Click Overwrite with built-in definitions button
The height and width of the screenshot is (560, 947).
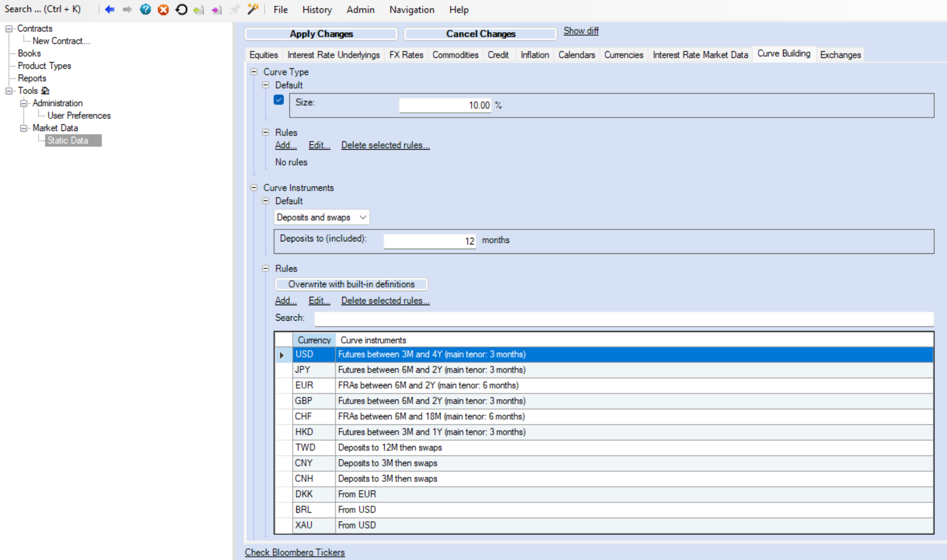point(351,284)
